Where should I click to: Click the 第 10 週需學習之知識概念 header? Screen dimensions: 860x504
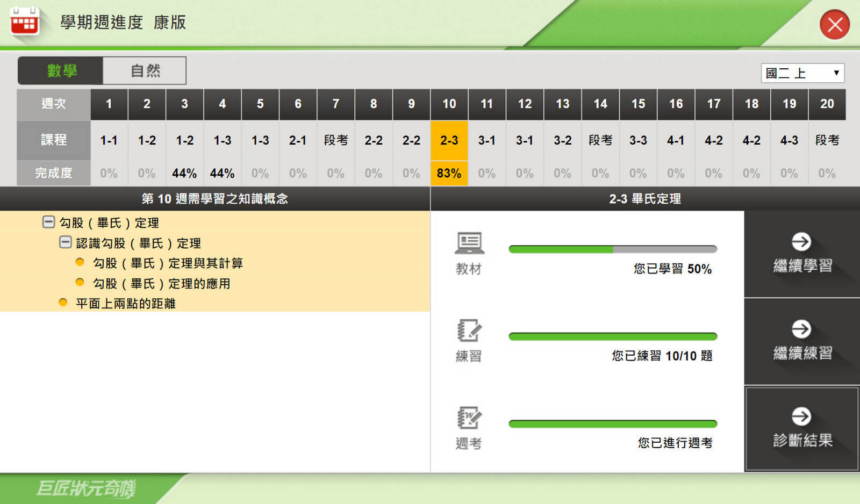point(215,199)
